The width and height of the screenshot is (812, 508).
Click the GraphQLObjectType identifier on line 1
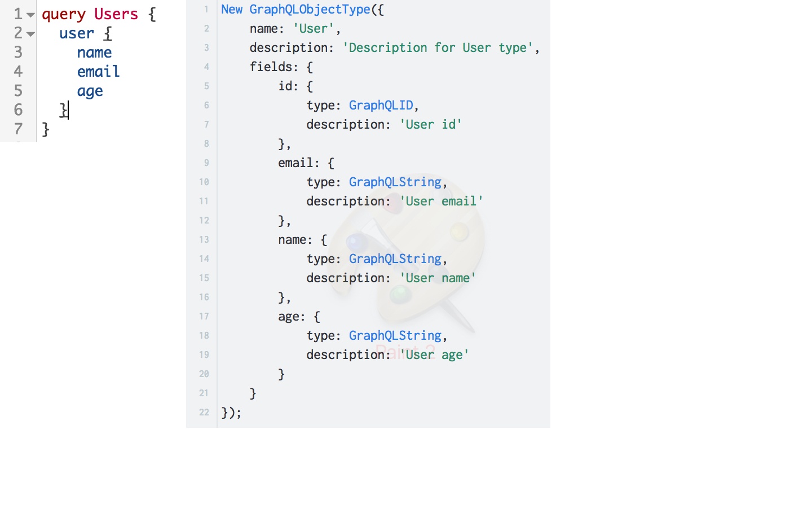(x=310, y=9)
